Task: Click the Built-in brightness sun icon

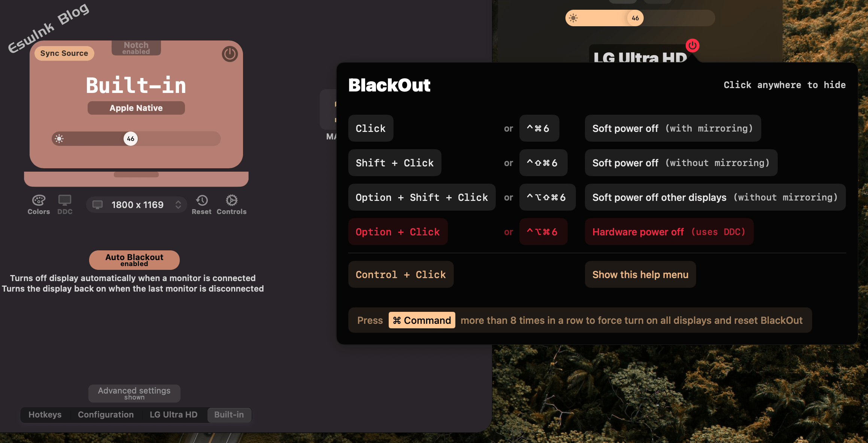Action: (x=59, y=139)
